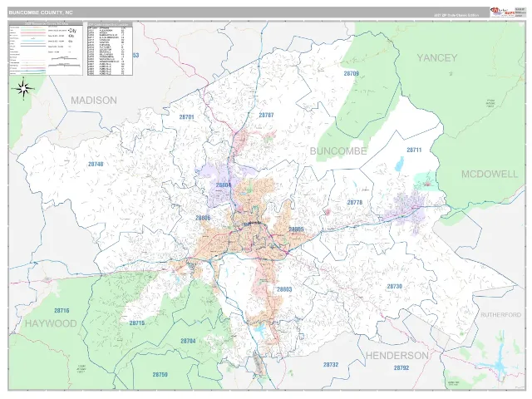Screen dimensions: 532x399
Task: Select ZIP code label 28716
Action: 62,310
